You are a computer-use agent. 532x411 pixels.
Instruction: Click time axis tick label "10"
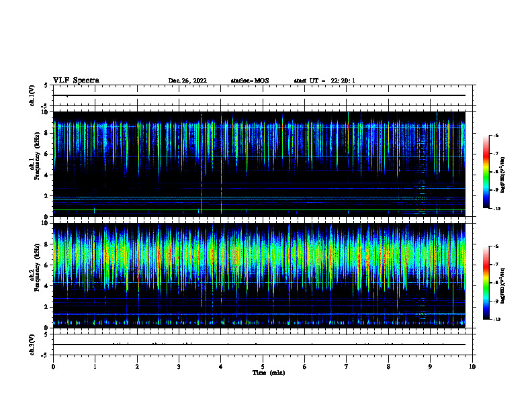tap(472, 367)
